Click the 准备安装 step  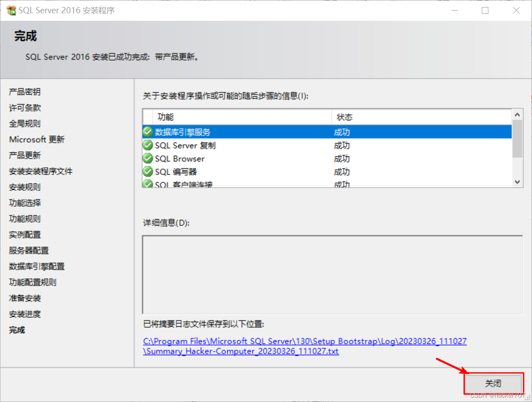coord(25,298)
